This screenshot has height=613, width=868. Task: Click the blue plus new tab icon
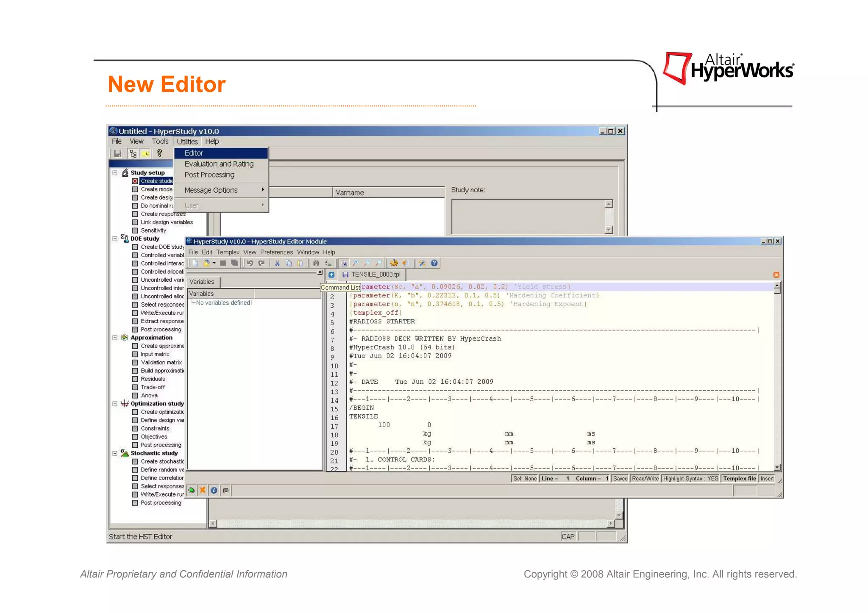pos(331,275)
